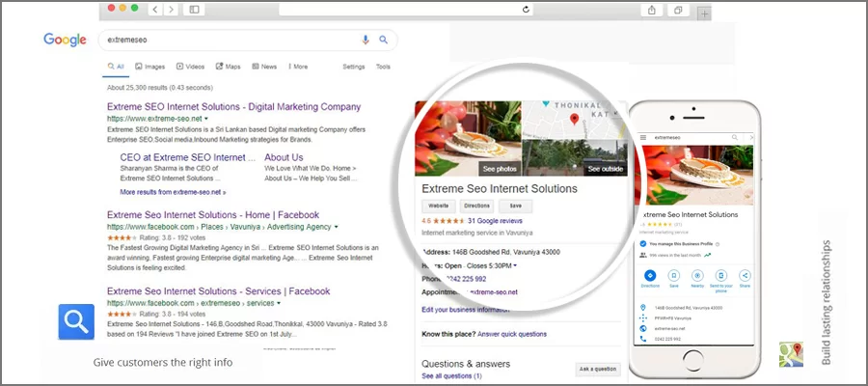Click the 'About 25,300 results' count text
Image resolution: width=868 pixels, height=386 pixels.
click(x=160, y=88)
